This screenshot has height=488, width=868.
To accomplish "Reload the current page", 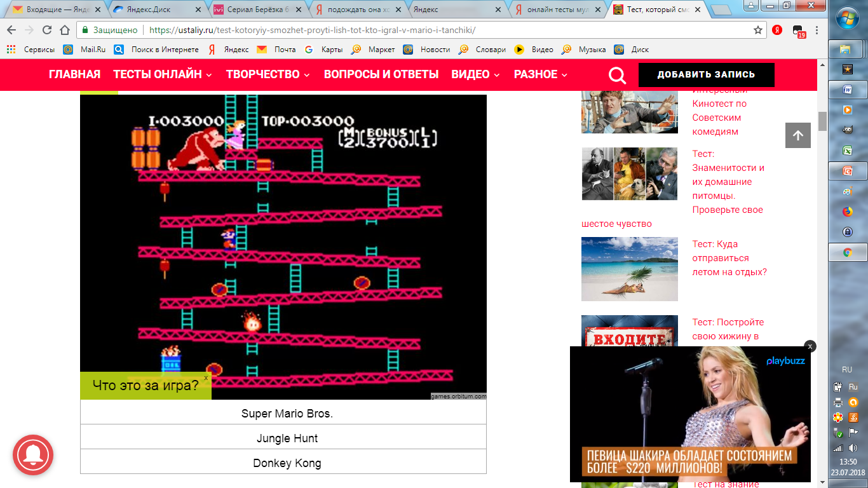I will click(x=47, y=30).
